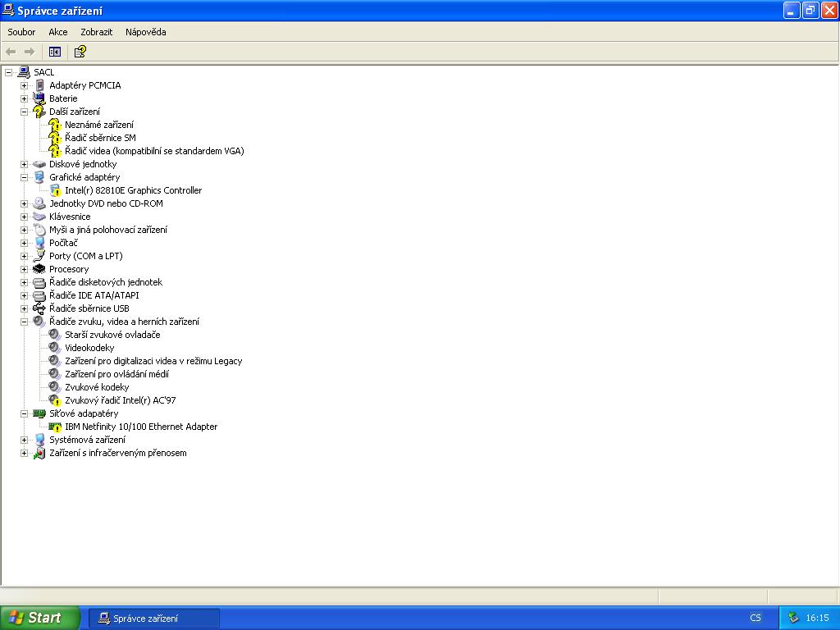Click the SACL computer icon
The height and width of the screenshot is (630, 840).
24,72
